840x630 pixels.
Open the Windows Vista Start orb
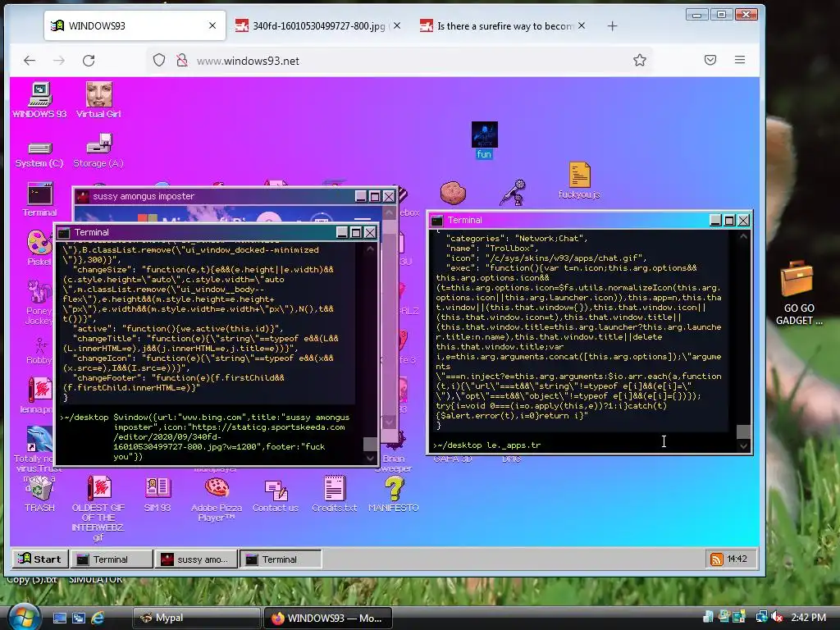pyautogui.click(x=22, y=617)
